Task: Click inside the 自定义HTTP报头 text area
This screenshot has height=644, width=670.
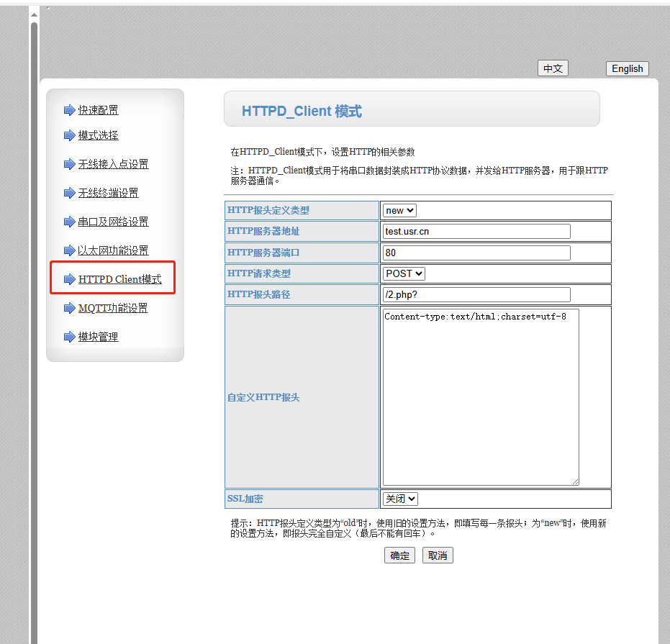Action: click(x=480, y=396)
